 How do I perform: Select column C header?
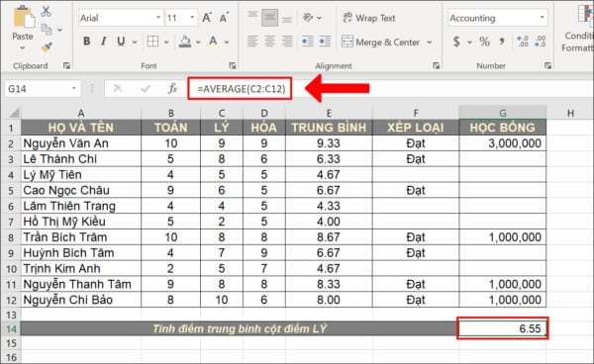click(x=222, y=113)
